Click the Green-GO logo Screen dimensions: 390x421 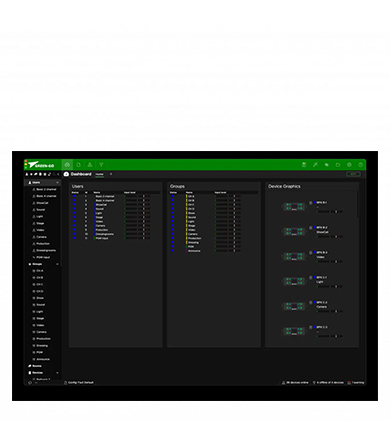tap(41, 165)
